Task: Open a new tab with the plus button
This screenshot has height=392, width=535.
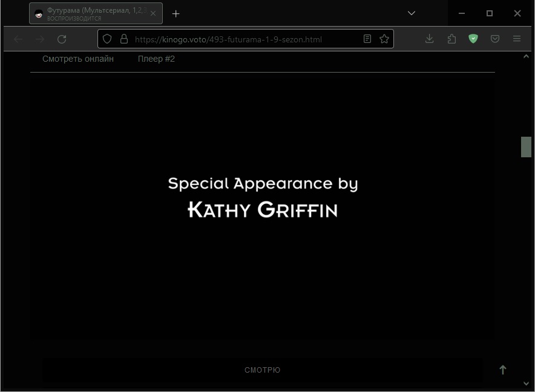Action: click(176, 14)
